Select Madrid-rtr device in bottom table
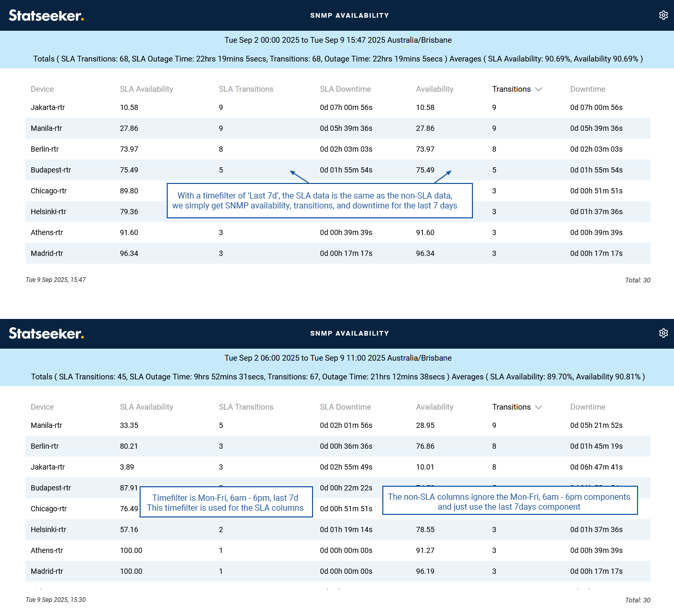This screenshot has width=674, height=616. coord(47,571)
